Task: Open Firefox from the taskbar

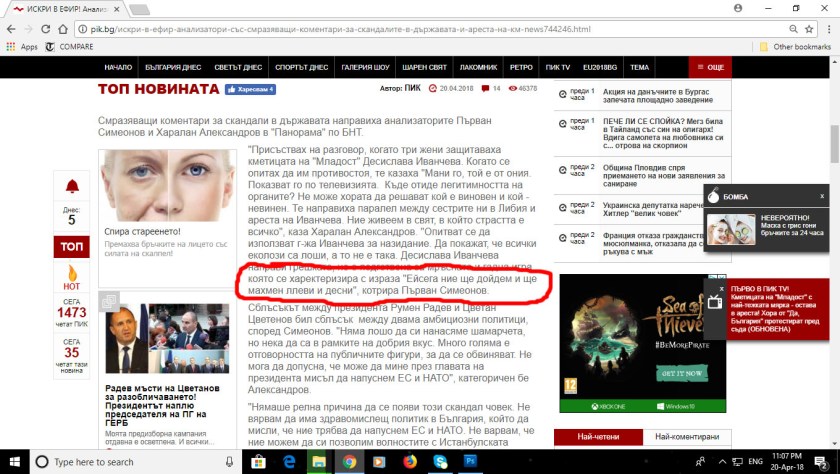Action: [410, 462]
